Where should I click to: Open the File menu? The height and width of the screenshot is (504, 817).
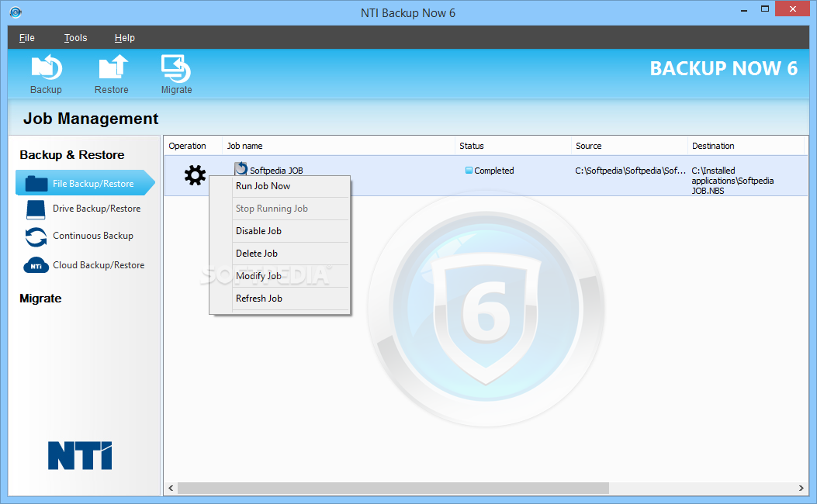click(27, 38)
